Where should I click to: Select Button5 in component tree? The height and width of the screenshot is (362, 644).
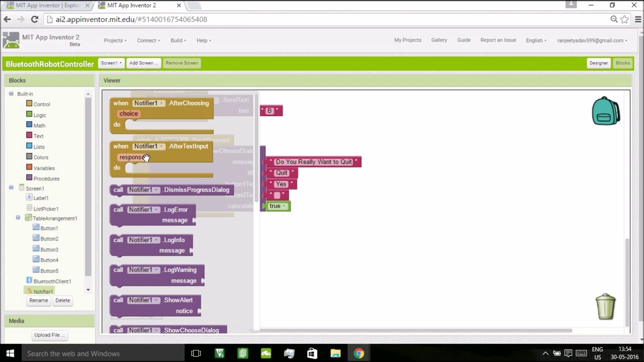pos(49,271)
